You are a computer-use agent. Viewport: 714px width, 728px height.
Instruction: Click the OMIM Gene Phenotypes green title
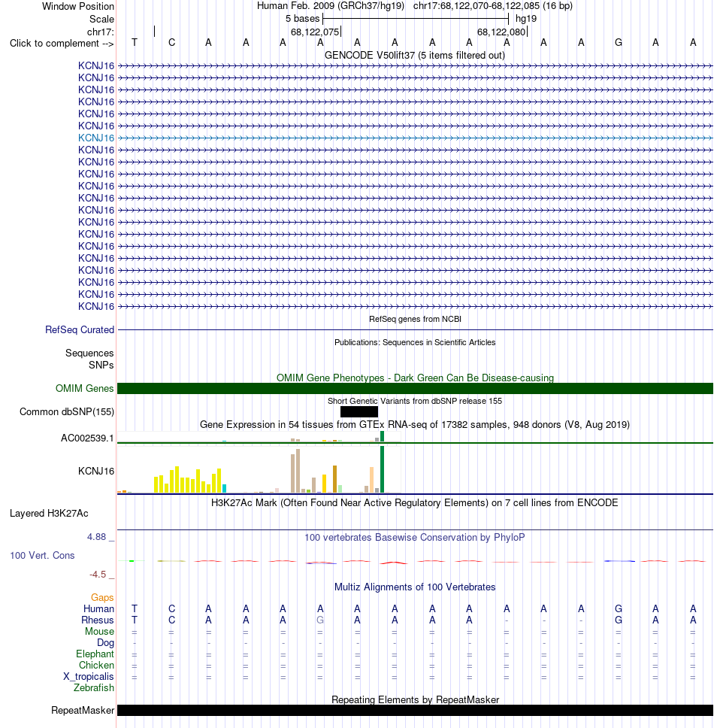pyautogui.click(x=415, y=378)
